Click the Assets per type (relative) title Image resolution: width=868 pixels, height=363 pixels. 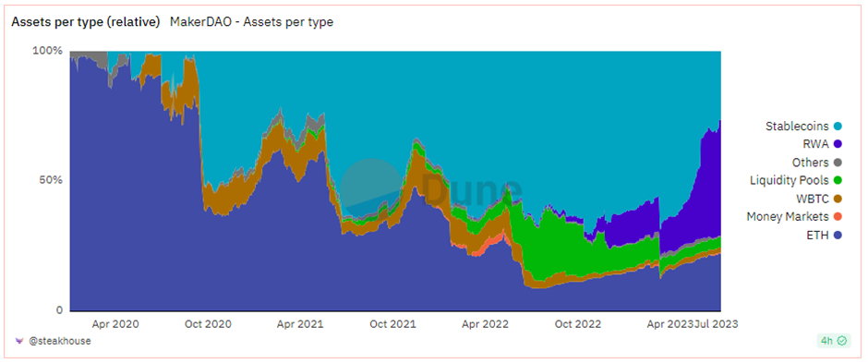[86, 22]
